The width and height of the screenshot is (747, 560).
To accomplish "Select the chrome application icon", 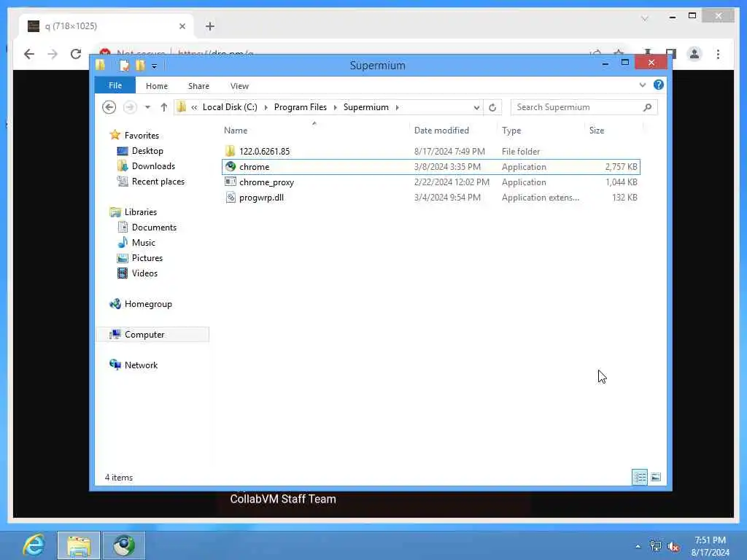I will pos(231,167).
